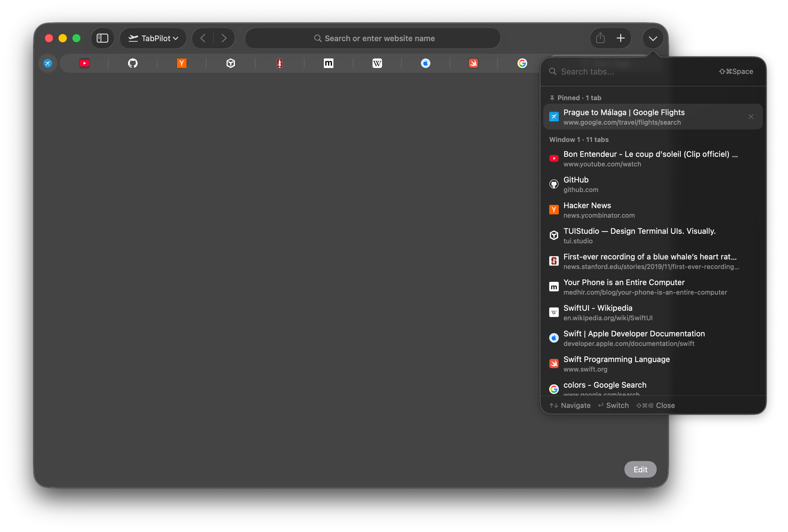Open the TabPilot tab group dropdown
The image size is (788, 532).
[x=153, y=38]
